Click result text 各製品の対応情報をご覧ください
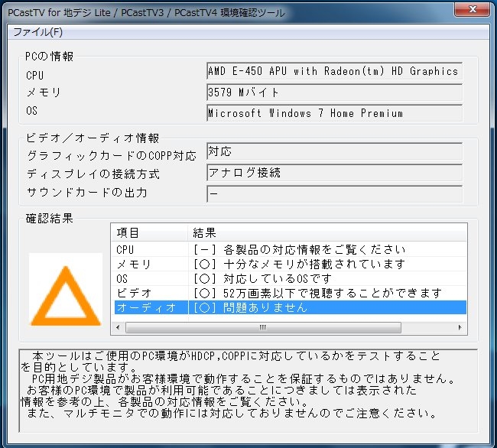Screen dimensions: 497x448 pos(314,250)
